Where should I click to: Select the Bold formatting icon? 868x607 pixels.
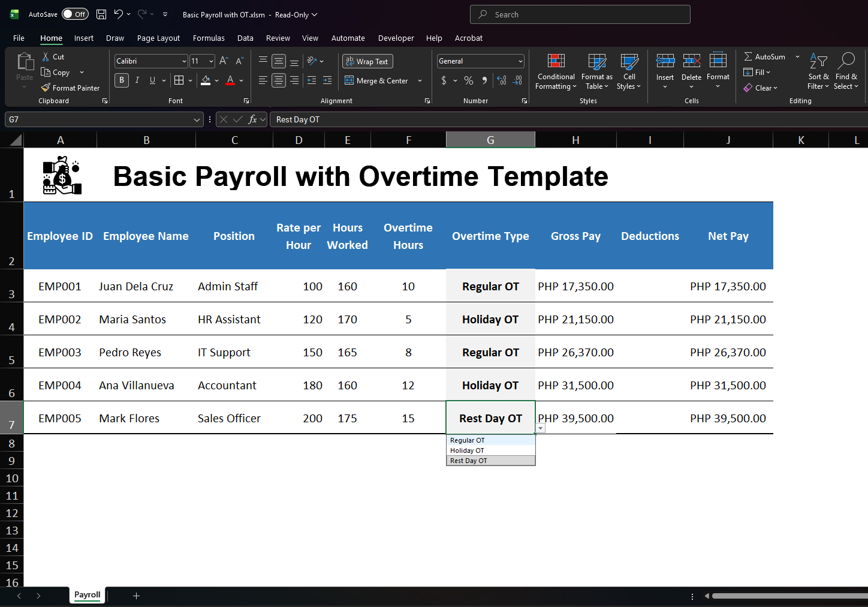(122, 80)
